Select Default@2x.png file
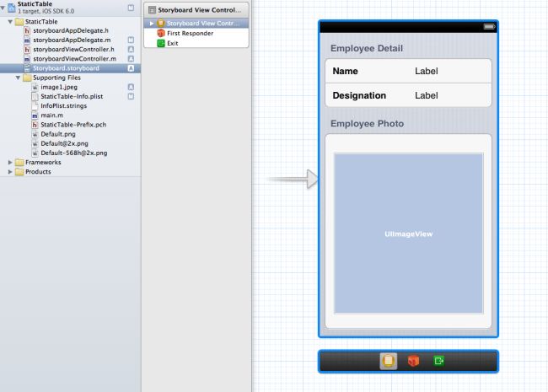Viewport: 548px width, 392px height. click(x=64, y=143)
